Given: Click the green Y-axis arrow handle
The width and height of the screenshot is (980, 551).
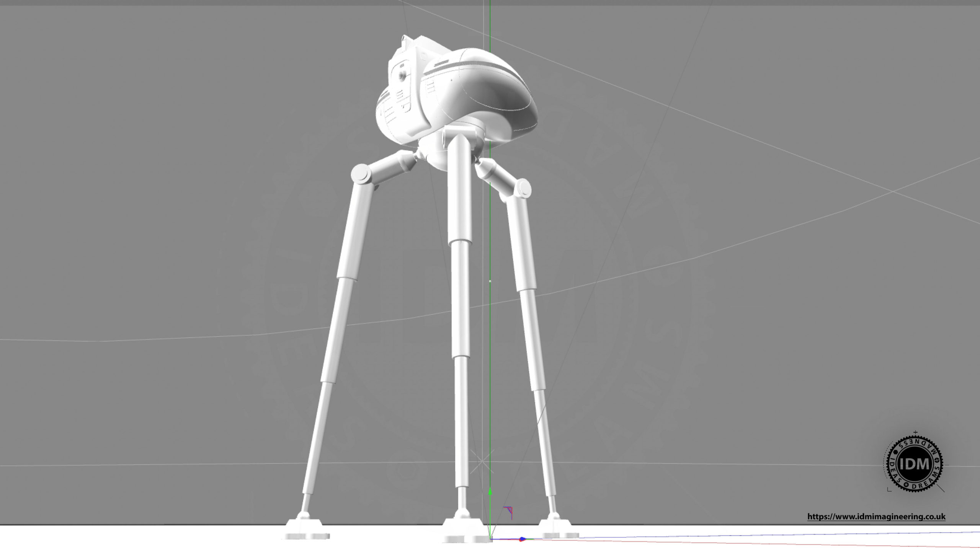Looking at the screenshot, I should click(490, 492).
